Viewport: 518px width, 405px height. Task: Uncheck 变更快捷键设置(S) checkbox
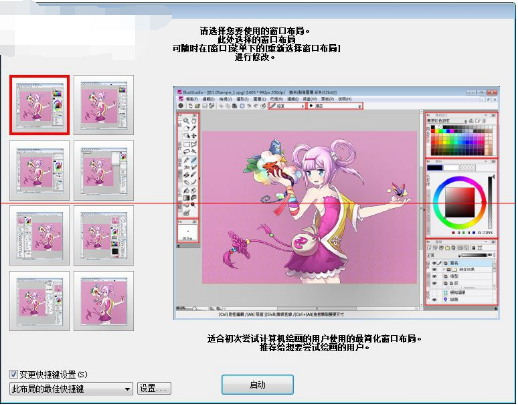pyautogui.click(x=13, y=374)
